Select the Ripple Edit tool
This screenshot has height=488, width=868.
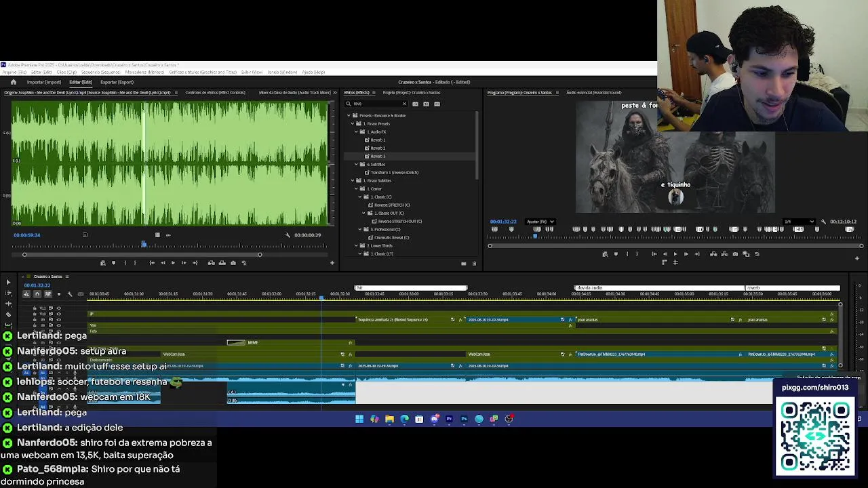pyautogui.click(x=8, y=304)
